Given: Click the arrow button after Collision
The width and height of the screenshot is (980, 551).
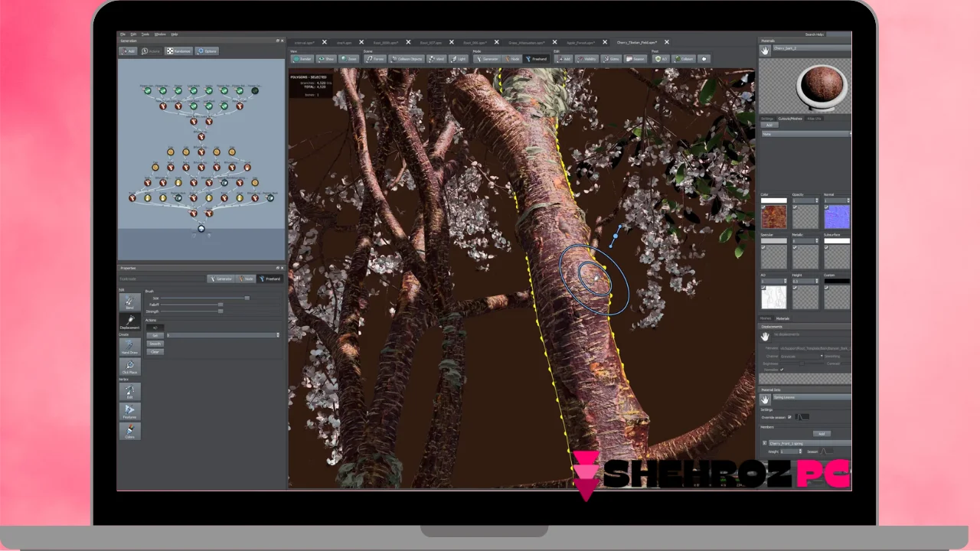Looking at the screenshot, I should [704, 58].
